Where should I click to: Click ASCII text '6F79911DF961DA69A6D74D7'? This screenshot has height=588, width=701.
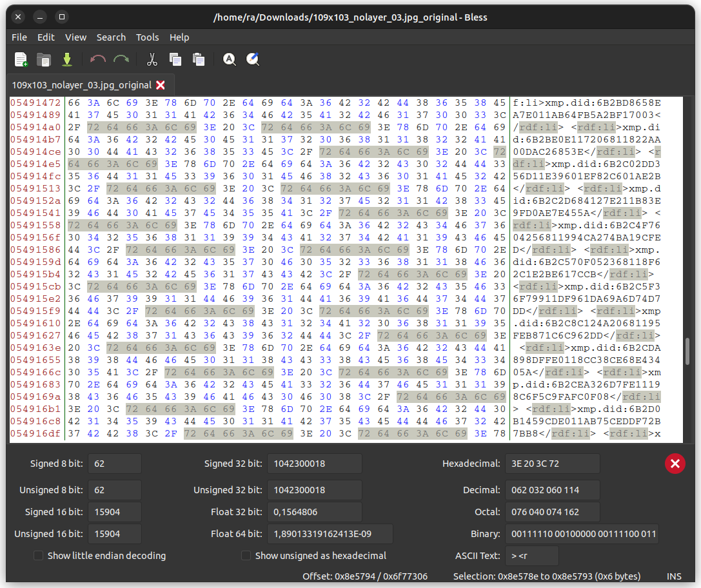(587, 299)
